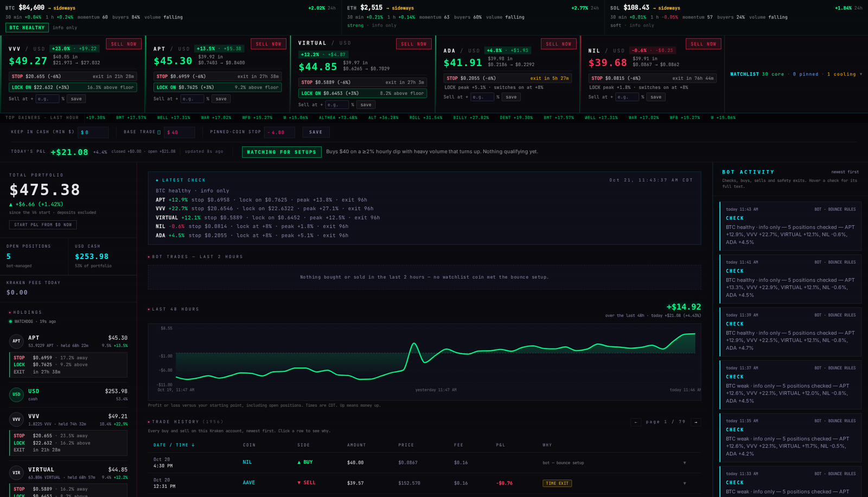Click the Base Trade amount field
Viewport: 868px width, 497px height.
point(180,132)
